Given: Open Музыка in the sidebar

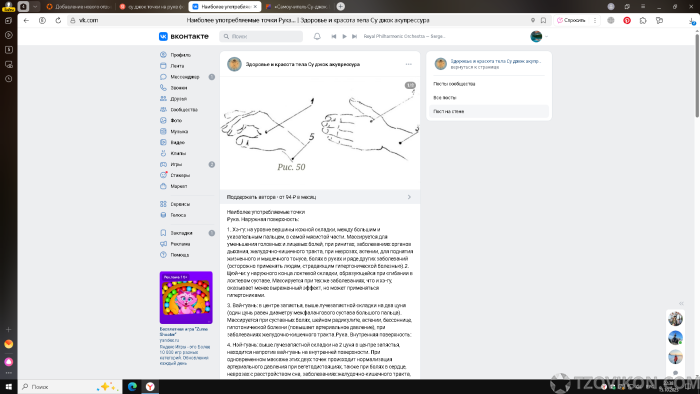Looking at the screenshot, I should tap(179, 131).
